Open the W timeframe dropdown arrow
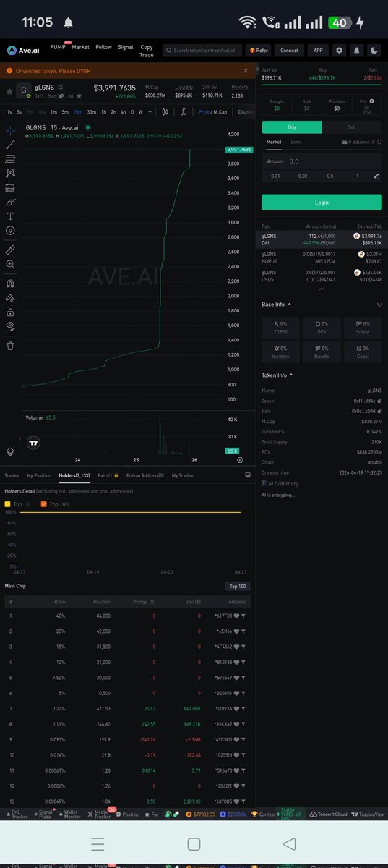 [x=150, y=112]
